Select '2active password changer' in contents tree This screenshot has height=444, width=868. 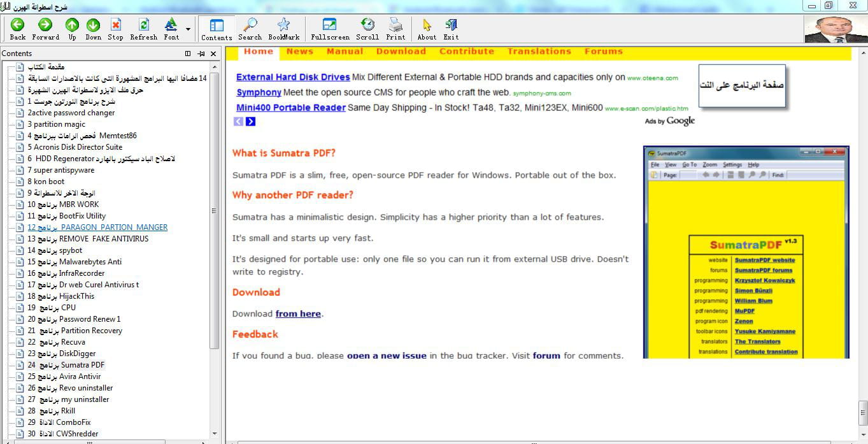(71, 113)
